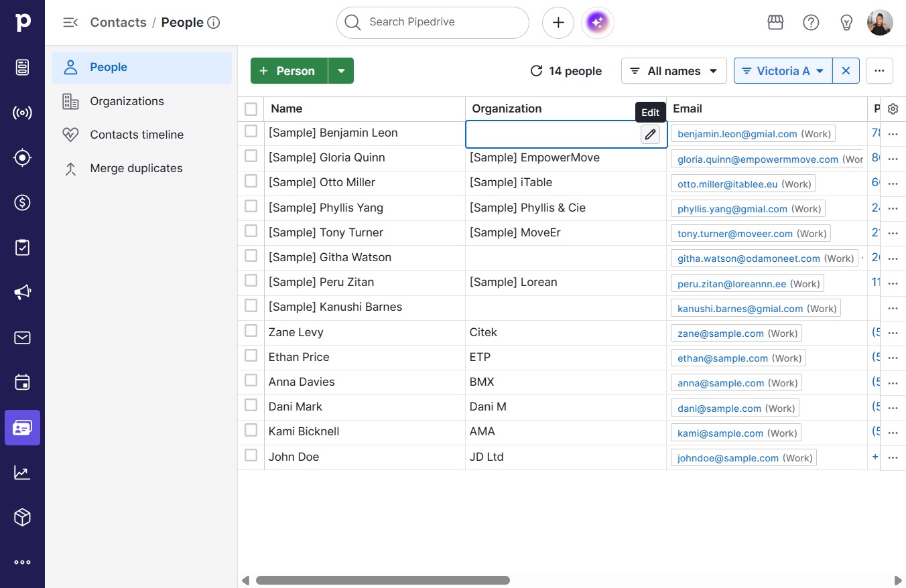Image resolution: width=906 pixels, height=588 pixels.
Task: Open row actions menu for John Doe
Action: 893,458
